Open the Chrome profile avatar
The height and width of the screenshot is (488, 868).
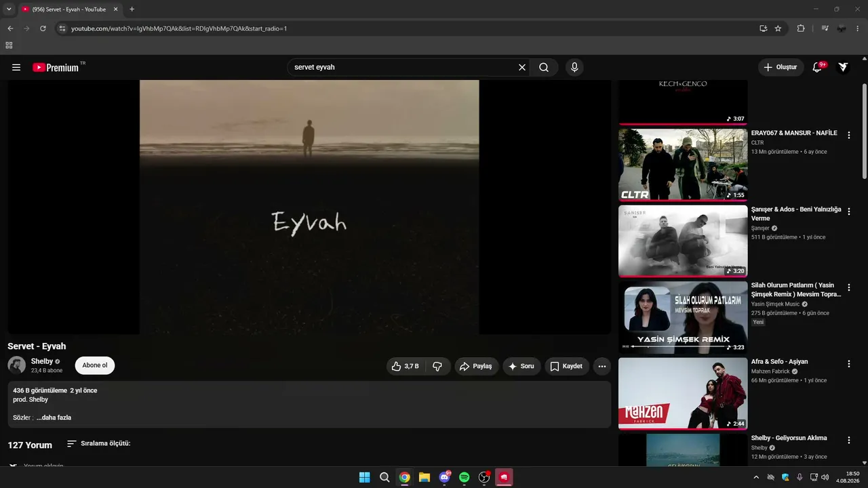842,28
